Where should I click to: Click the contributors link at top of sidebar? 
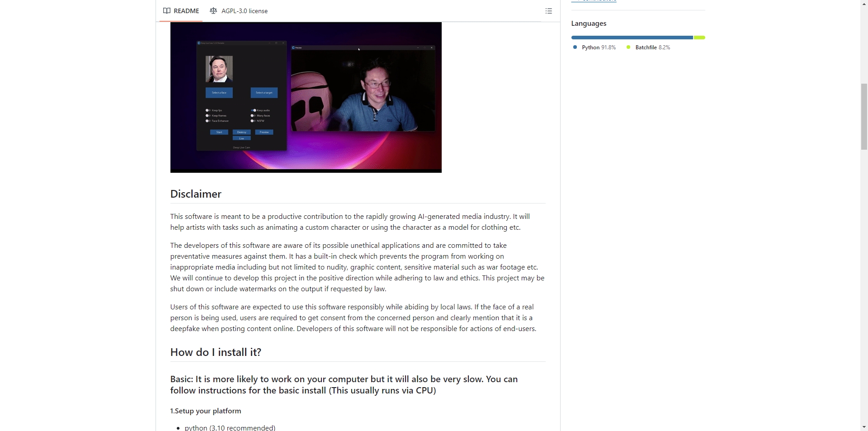594,1
